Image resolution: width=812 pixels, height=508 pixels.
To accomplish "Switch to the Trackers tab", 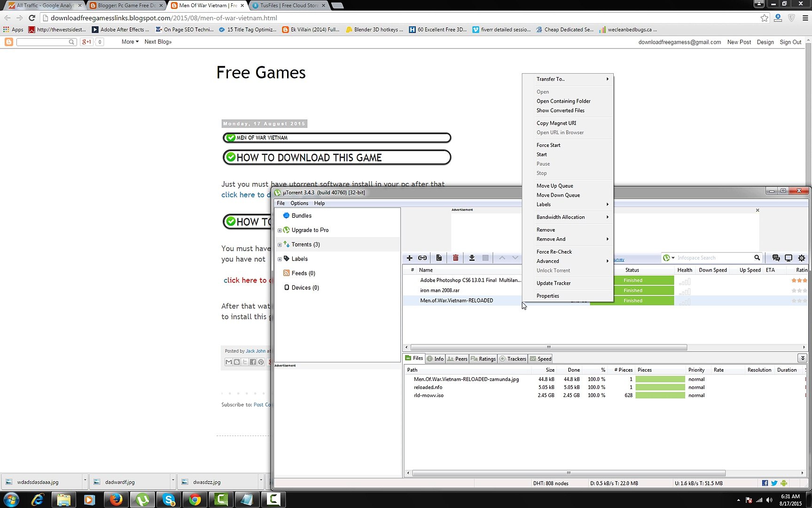I will pos(513,358).
